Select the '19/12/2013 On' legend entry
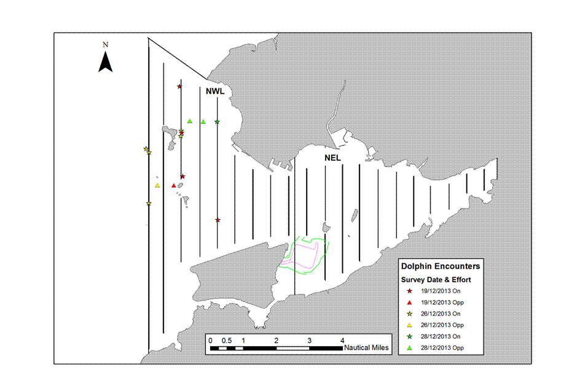This screenshot has width=588, height=378. coord(441,291)
